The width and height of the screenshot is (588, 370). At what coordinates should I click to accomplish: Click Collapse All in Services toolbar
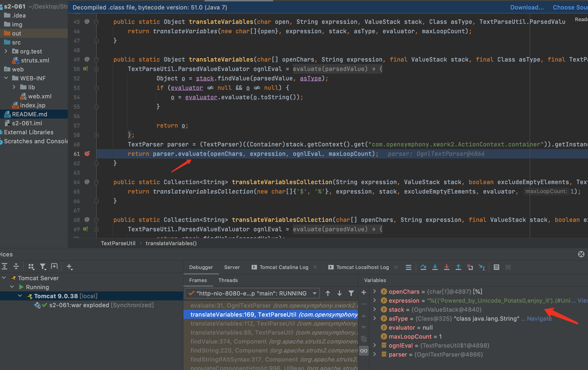[x=16, y=266]
